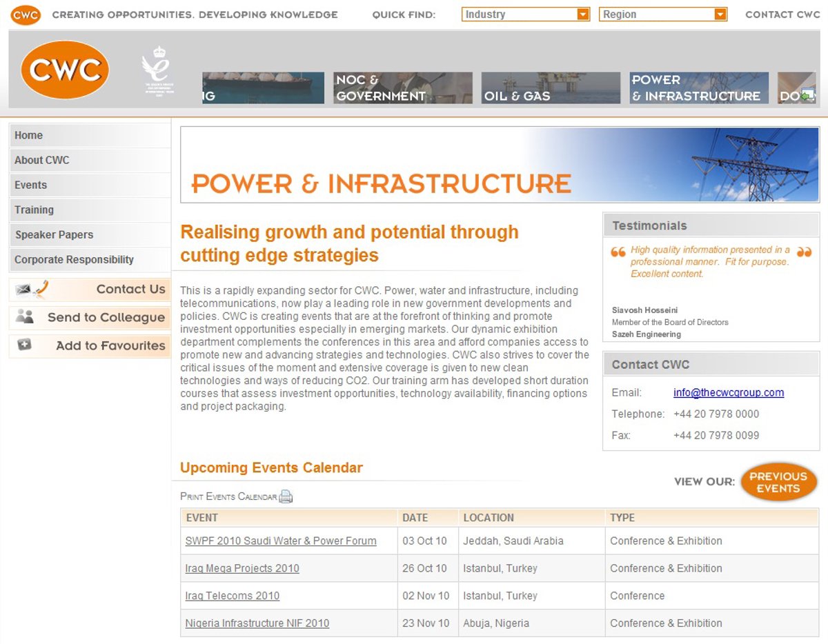Open SWPF 2010 Saudi Water & Power Forum

click(x=281, y=541)
